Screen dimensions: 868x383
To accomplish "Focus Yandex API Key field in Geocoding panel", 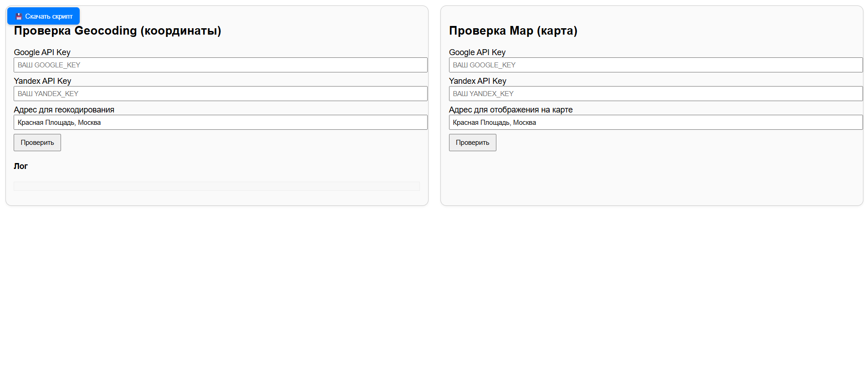I will tap(220, 94).
